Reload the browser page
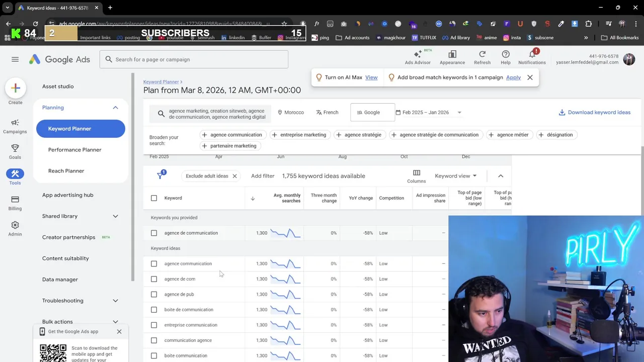The image size is (644, 362). pos(35,24)
